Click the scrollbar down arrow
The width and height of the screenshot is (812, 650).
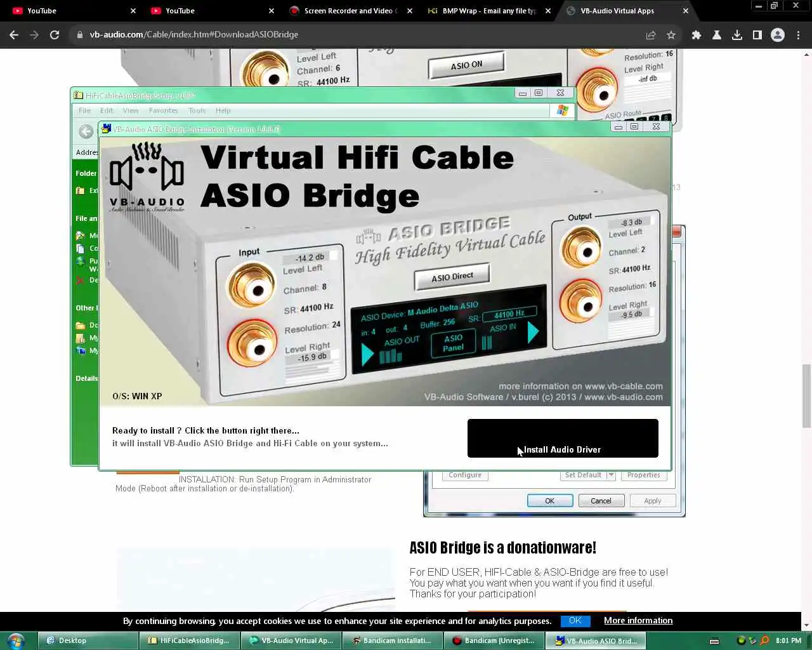click(806, 625)
